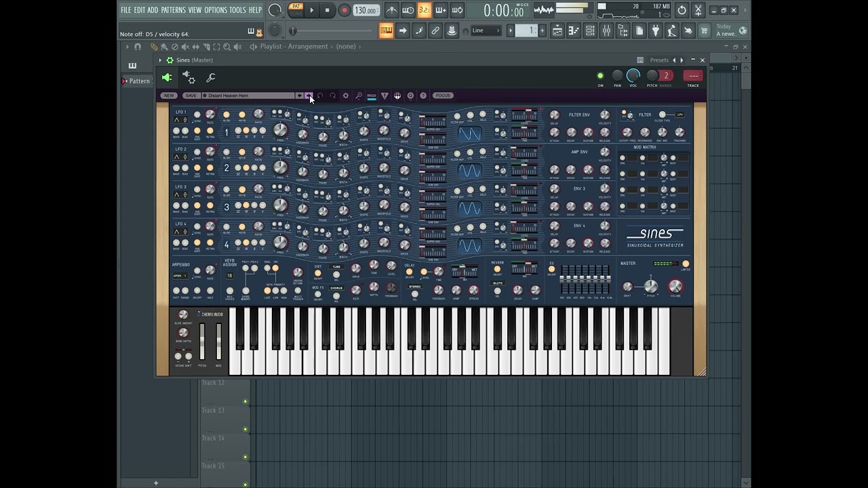868x488 pixels.
Task: Toggle the master LIMITER button
Action: pyautogui.click(x=686, y=264)
